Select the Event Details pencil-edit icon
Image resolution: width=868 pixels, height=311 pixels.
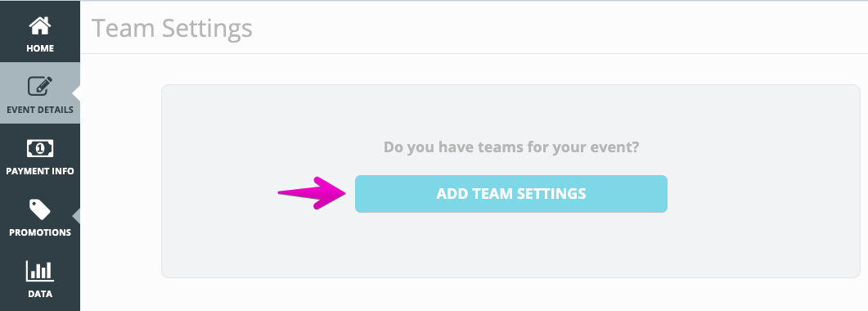click(x=40, y=86)
